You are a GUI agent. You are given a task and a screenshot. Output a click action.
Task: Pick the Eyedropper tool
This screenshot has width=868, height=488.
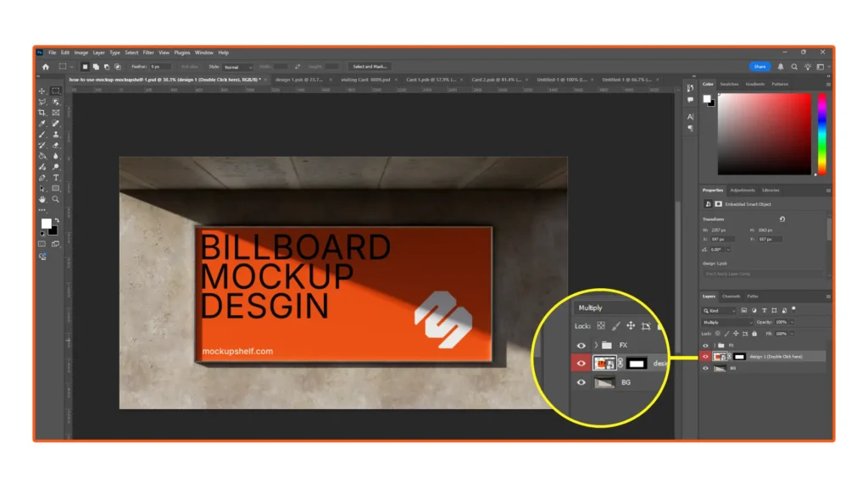pos(42,124)
